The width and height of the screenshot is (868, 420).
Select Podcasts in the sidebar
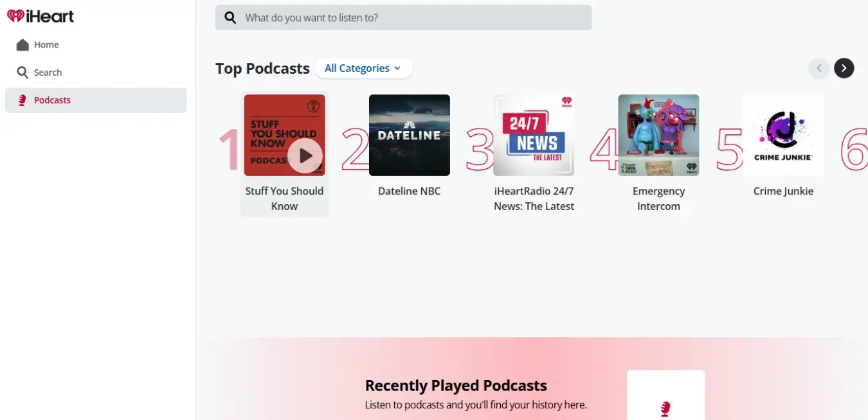[x=96, y=100]
